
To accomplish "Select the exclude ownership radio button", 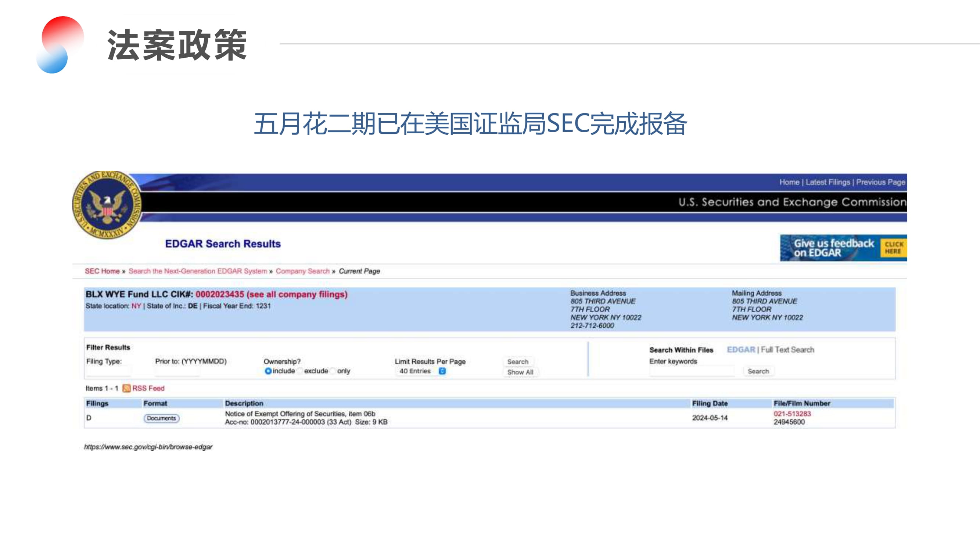I will point(300,371).
